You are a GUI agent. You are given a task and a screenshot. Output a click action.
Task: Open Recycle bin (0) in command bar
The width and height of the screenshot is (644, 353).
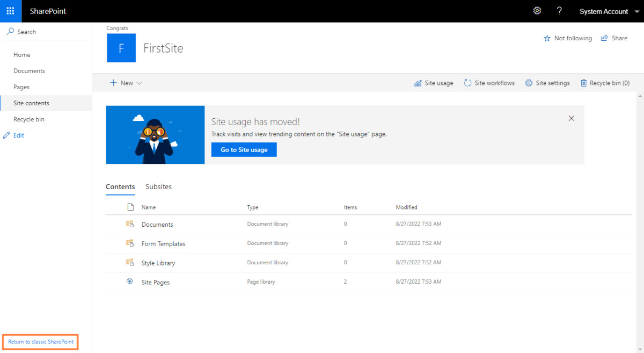pos(605,83)
